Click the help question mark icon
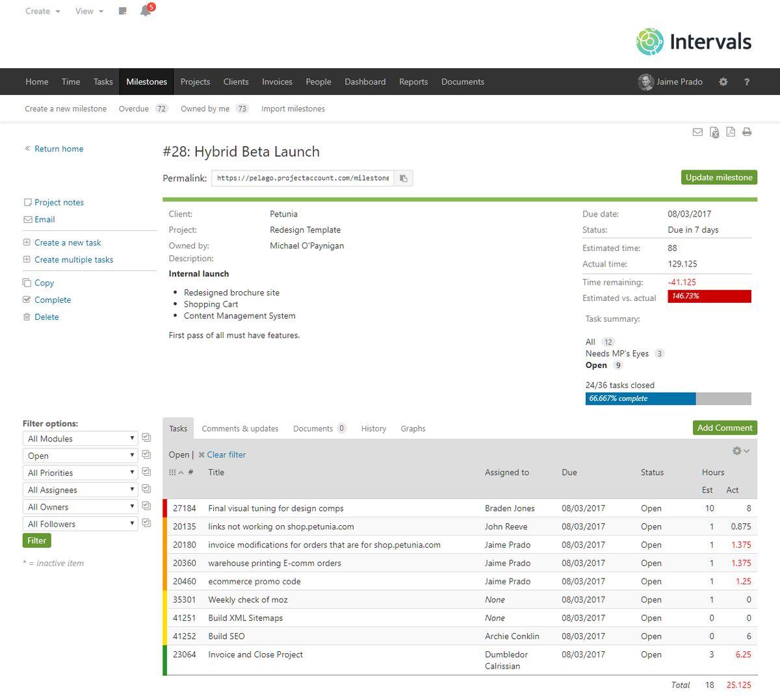 (746, 82)
